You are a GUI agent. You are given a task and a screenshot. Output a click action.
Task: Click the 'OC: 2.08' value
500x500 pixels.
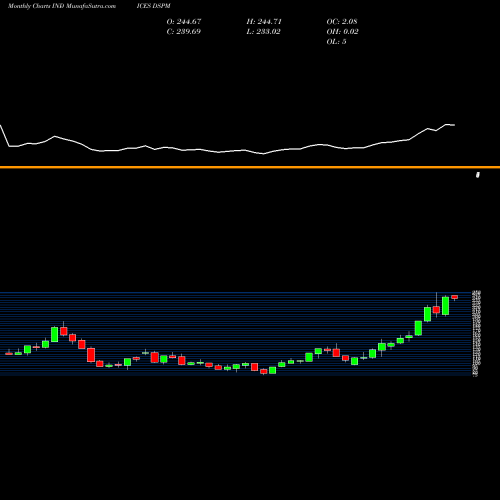click(x=342, y=22)
